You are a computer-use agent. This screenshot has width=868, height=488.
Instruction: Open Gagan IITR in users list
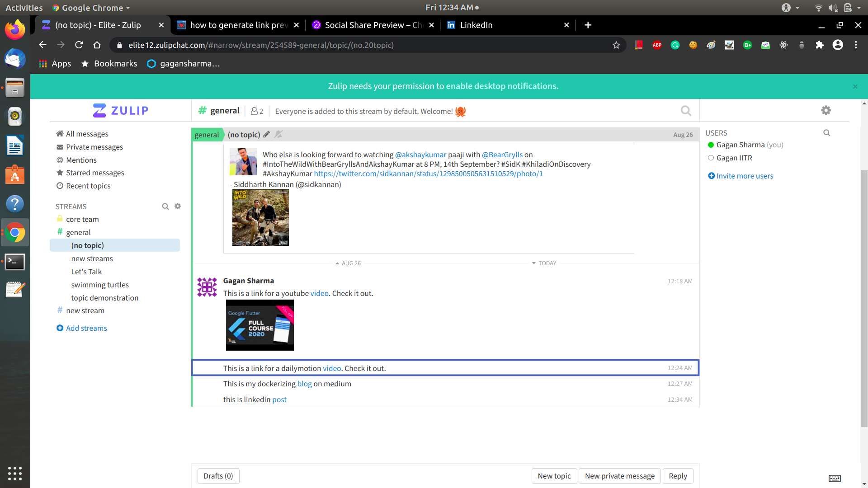(x=734, y=158)
